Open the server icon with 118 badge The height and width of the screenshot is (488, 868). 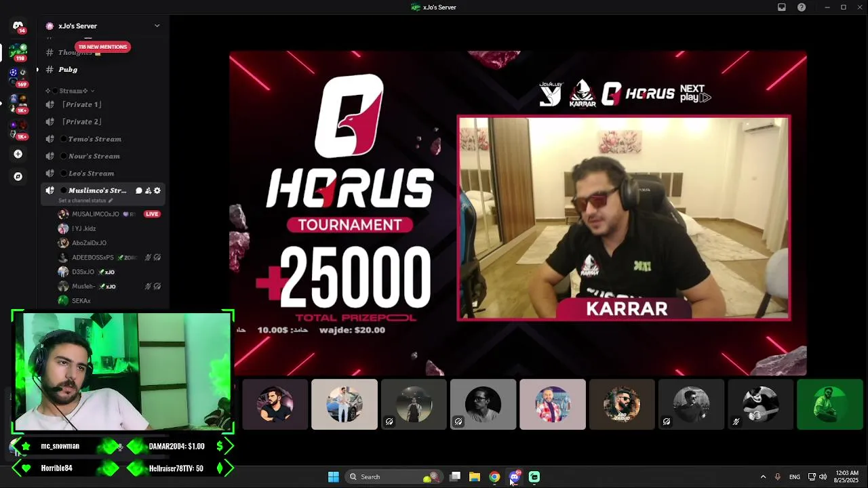(18, 52)
